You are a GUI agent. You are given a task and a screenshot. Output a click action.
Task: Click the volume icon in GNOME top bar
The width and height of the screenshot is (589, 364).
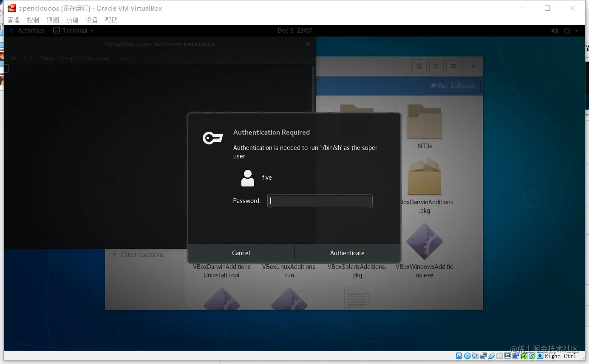555,31
